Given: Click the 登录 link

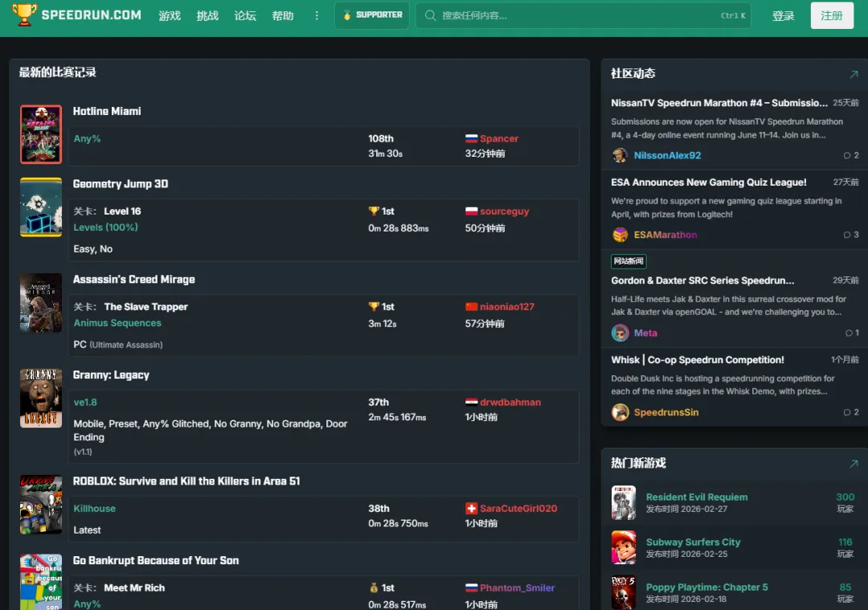Looking at the screenshot, I should 783,15.
